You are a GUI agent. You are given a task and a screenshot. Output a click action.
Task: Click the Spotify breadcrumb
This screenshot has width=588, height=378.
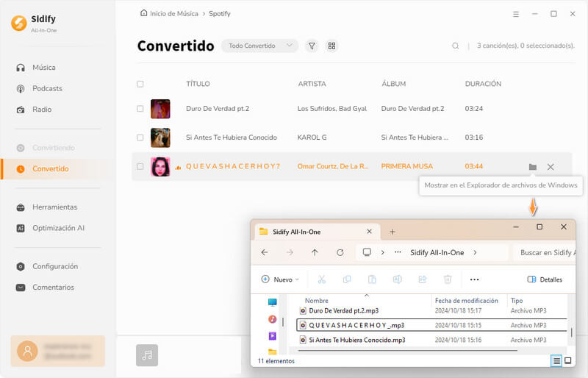coord(219,13)
